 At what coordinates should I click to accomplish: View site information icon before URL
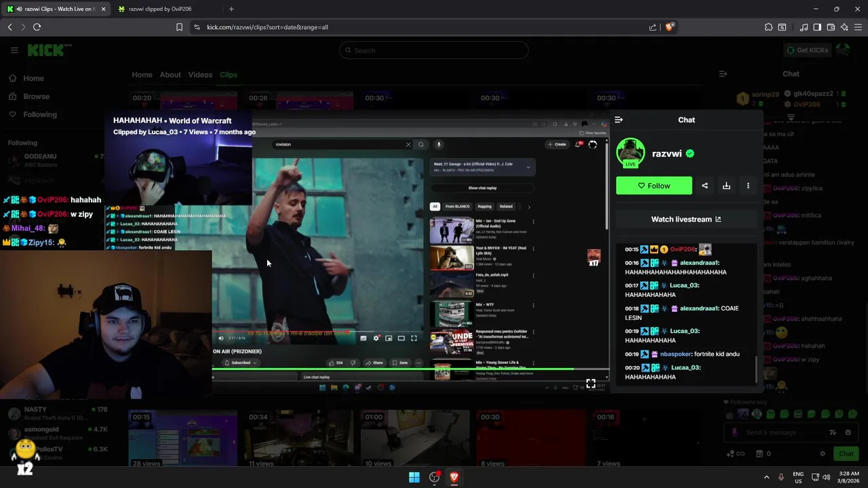(x=197, y=27)
